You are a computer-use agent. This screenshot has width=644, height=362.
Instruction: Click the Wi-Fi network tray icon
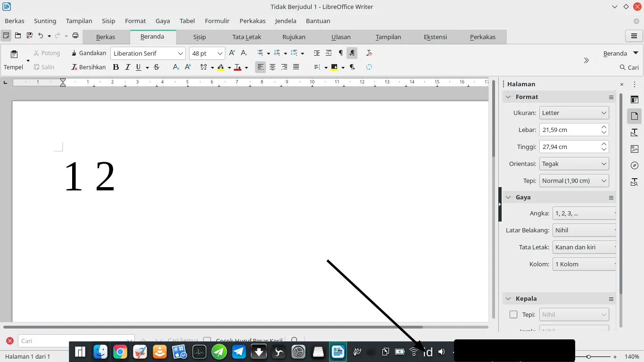point(414,352)
